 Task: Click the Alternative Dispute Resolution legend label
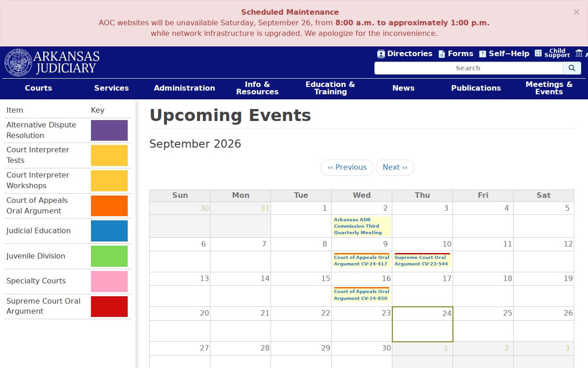pos(41,130)
